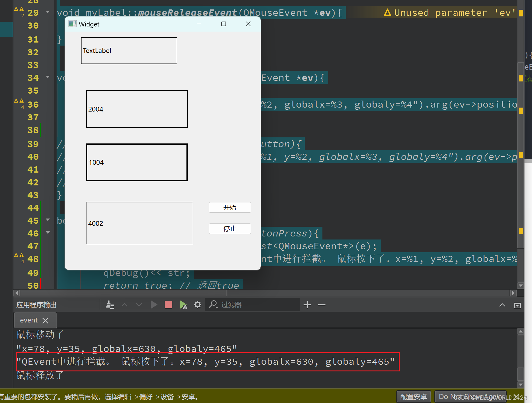Click warning icons beside line 29
The image size is (532, 403).
coord(19,9)
